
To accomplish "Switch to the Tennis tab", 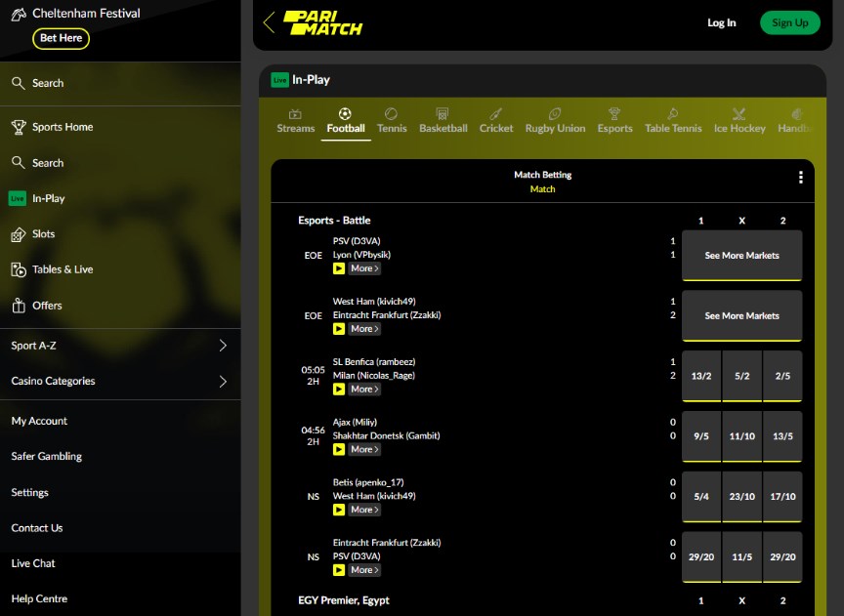I will pos(392,121).
